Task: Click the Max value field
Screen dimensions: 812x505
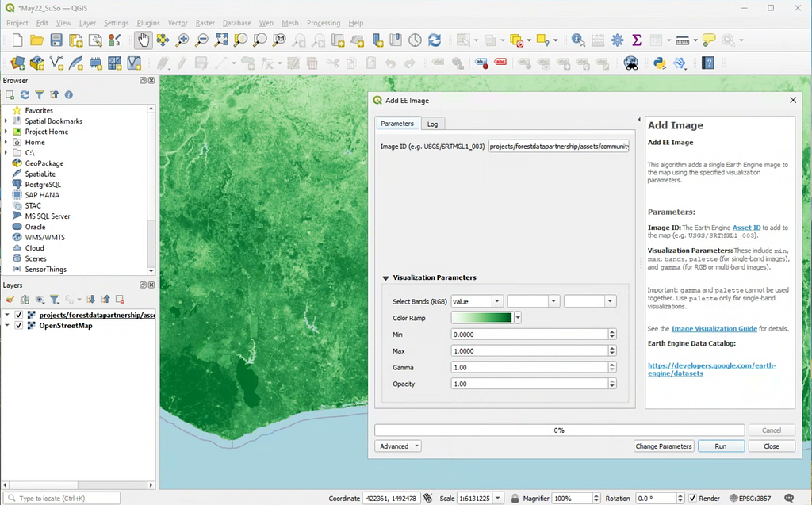Action: click(529, 350)
